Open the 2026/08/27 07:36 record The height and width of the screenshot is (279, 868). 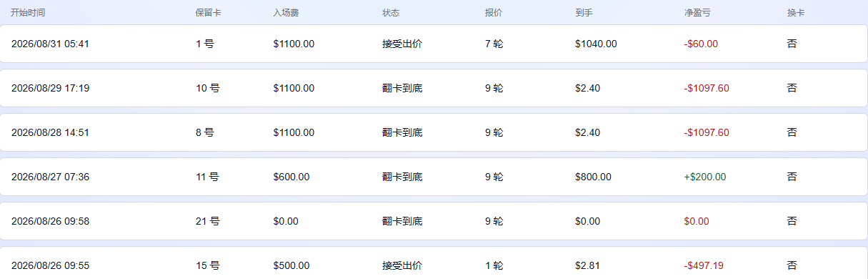tap(434, 177)
